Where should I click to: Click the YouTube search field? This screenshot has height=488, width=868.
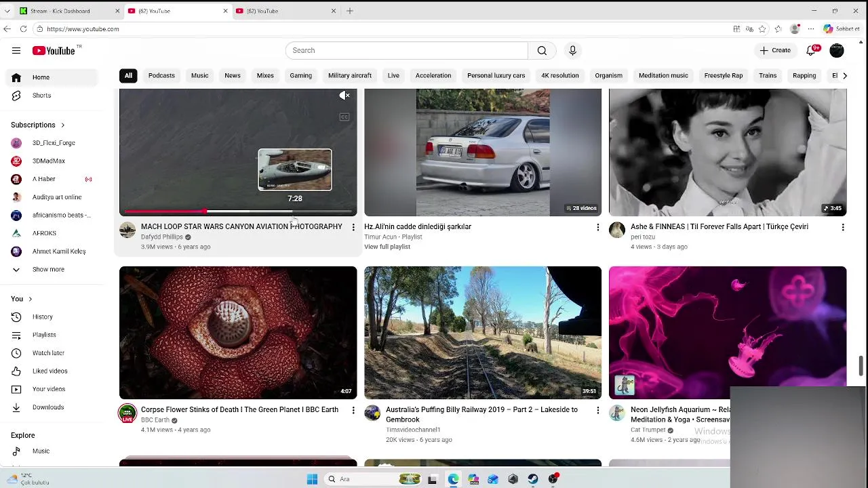(x=407, y=50)
